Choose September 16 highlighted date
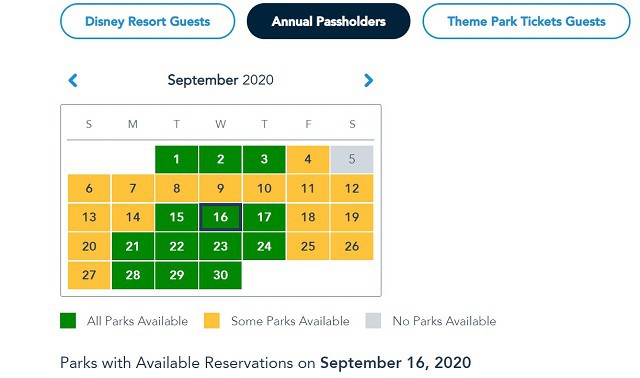This screenshot has height=378, width=640. pyautogui.click(x=220, y=217)
